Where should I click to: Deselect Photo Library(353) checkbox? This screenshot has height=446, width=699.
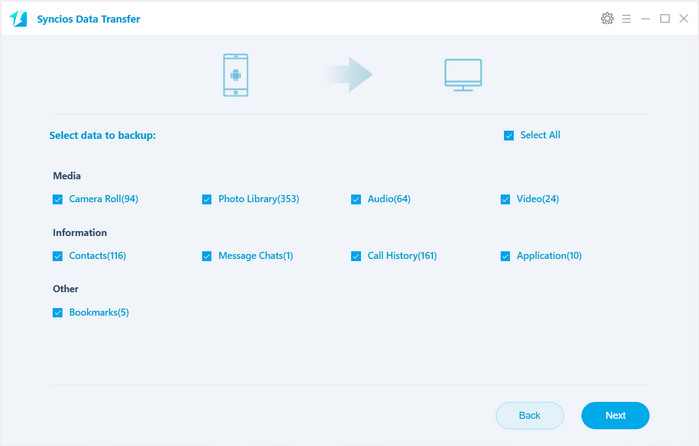tap(207, 200)
